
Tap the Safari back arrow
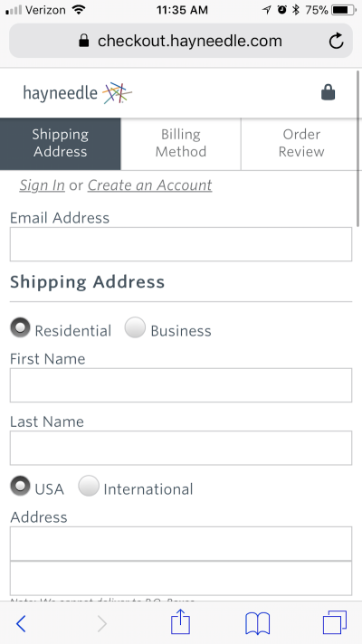coord(21,624)
